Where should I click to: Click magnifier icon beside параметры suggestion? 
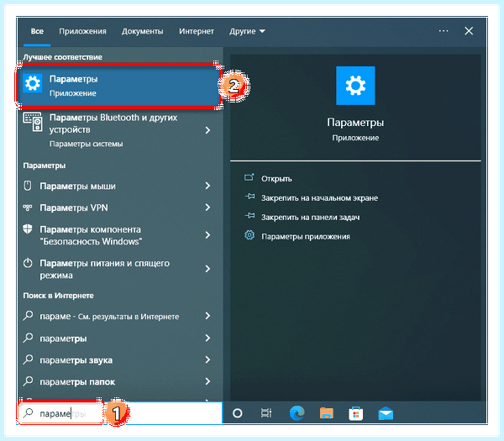click(x=28, y=338)
